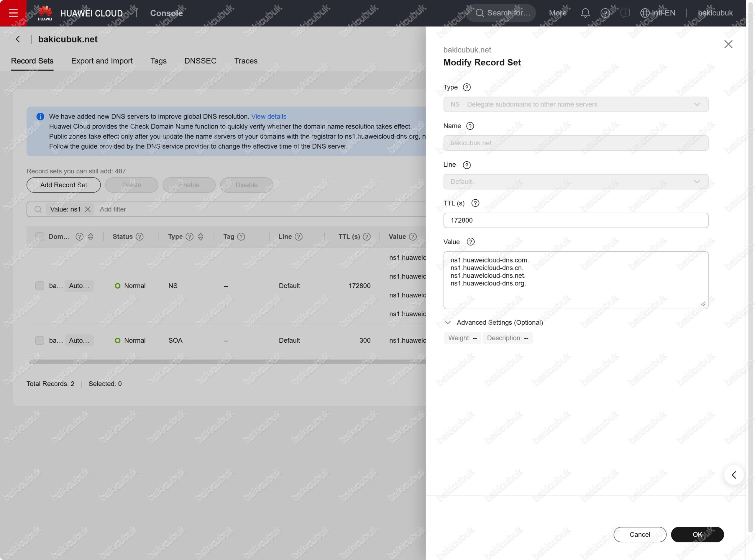Check the SOA record row checkbox
755x560 pixels.
[40, 340]
